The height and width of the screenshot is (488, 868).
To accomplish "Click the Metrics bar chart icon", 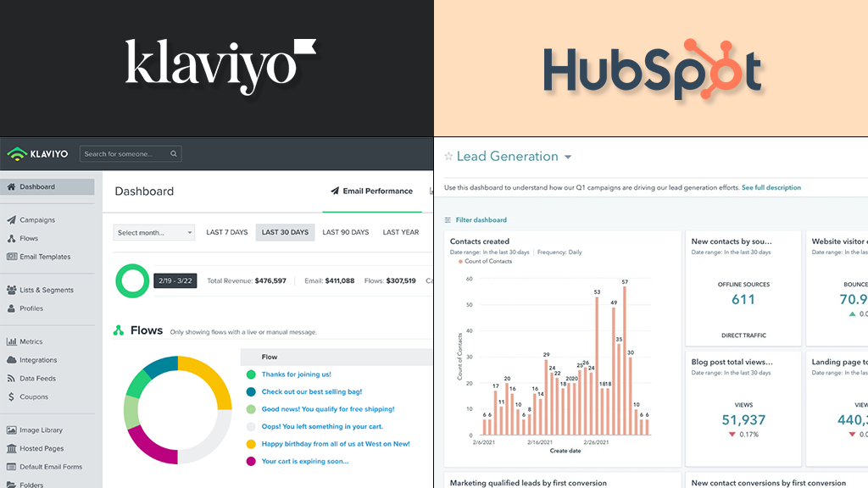I will (x=11, y=342).
